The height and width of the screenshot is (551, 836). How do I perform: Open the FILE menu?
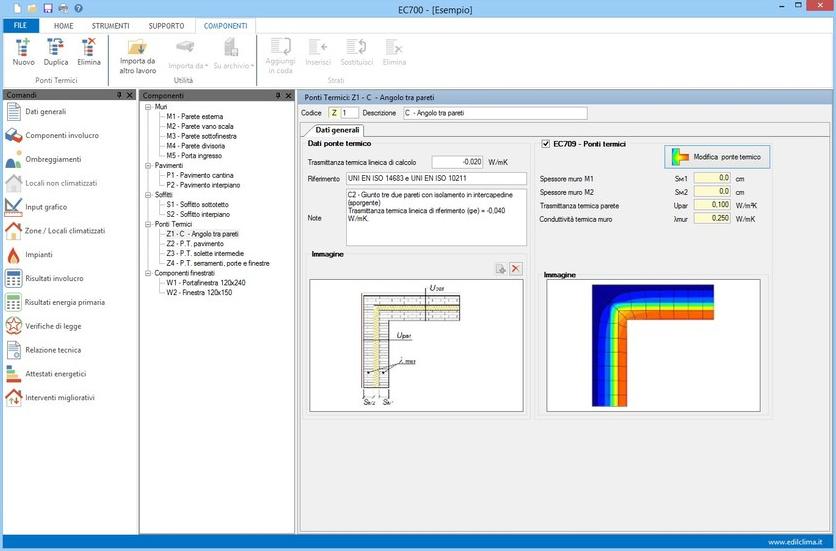click(x=20, y=25)
